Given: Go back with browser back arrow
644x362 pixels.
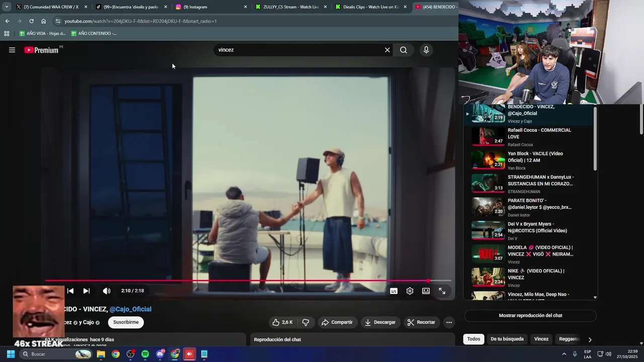Looking at the screenshot, I should point(7,21).
